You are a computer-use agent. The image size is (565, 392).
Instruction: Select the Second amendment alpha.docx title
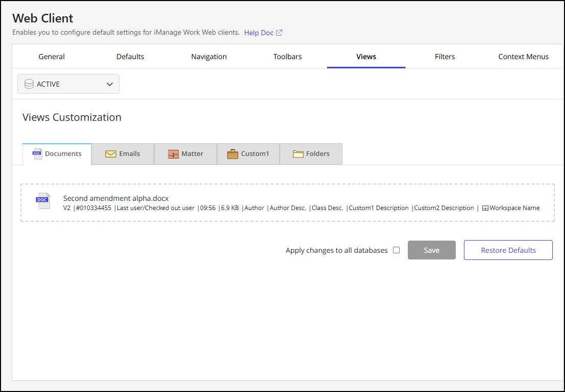coord(116,198)
